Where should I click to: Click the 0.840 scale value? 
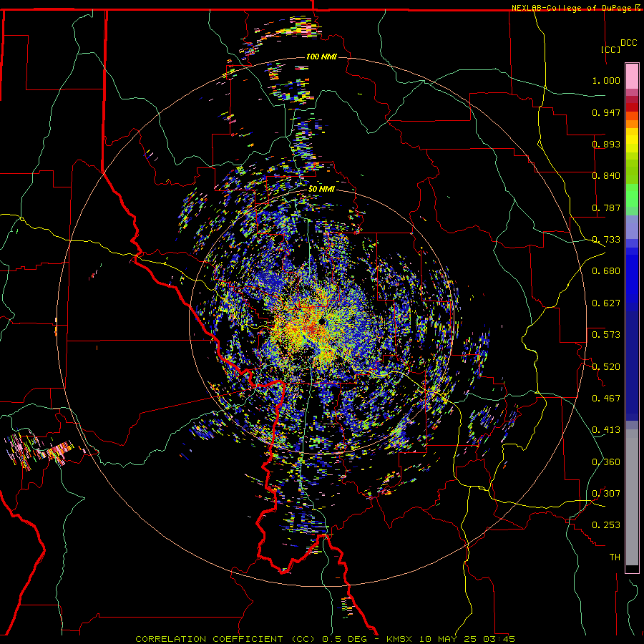606,176
